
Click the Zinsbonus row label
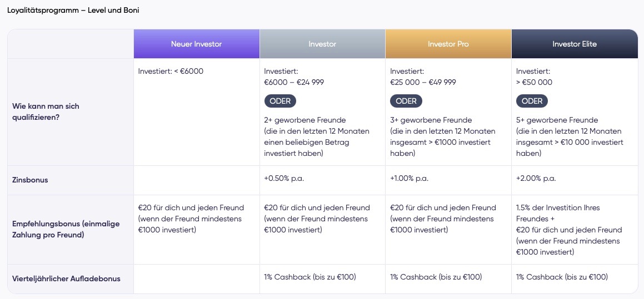tap(30, 180)
